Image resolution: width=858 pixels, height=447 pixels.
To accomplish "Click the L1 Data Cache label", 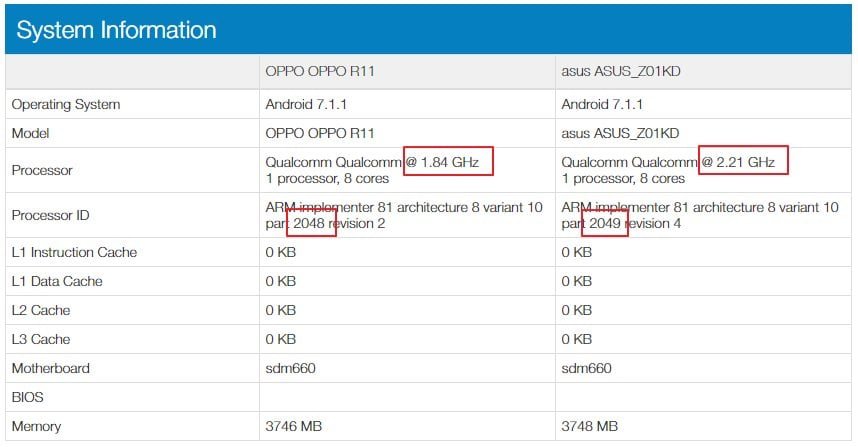I will pyautogui.click(x=57, y=281).
